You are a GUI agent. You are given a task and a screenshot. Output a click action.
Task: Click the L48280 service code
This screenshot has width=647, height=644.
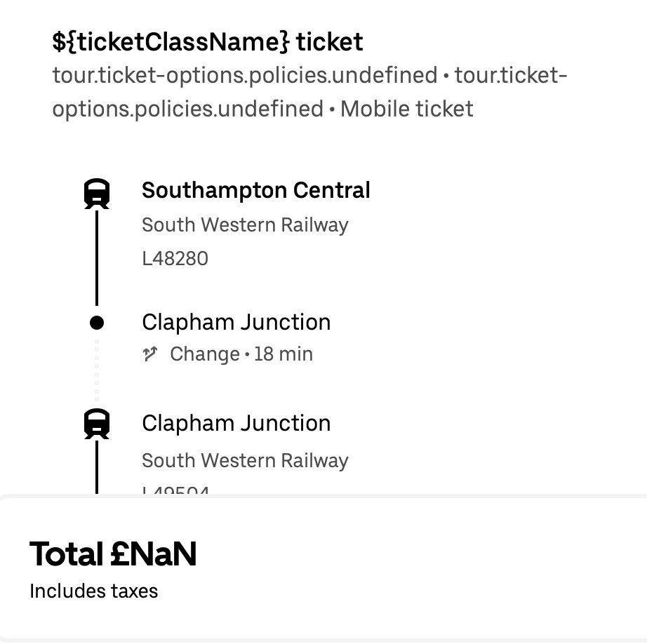click(175, 259)
